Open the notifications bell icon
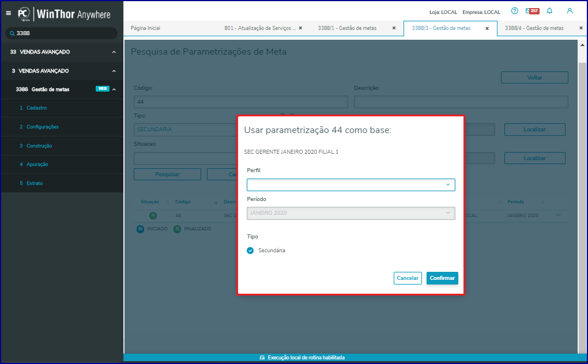Screen dimensions: 588x364 (549, 11)
